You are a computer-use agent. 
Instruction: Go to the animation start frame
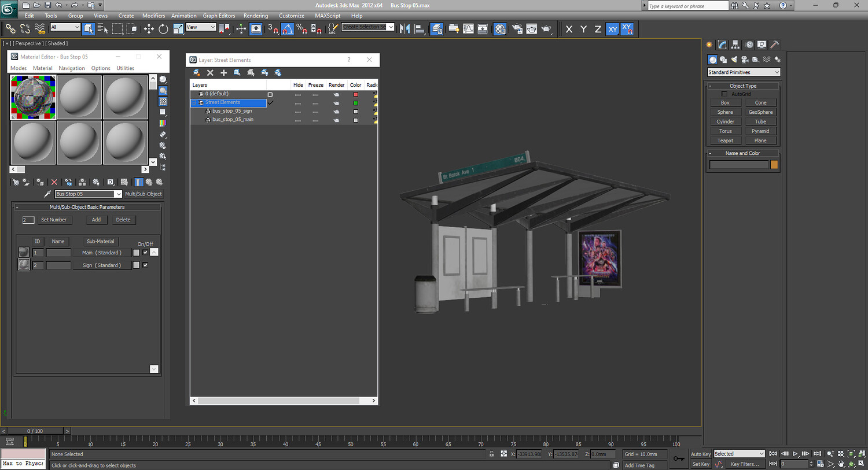pyautogui.click(x=773, y=454)
